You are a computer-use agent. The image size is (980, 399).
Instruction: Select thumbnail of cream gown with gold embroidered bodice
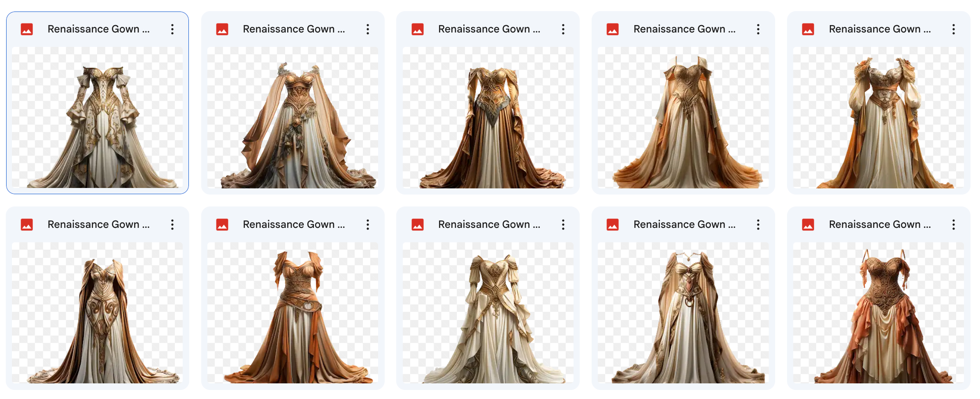(x=98, y=117)
